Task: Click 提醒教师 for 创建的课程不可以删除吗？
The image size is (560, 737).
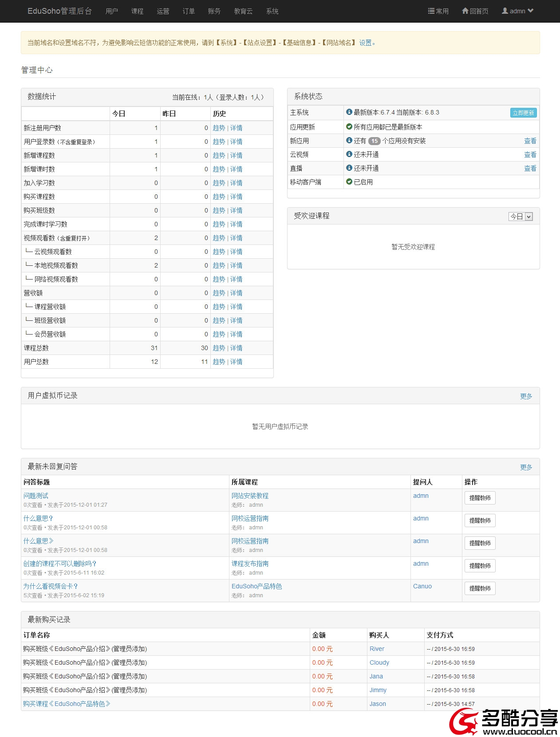Action: tap(480, 566)
